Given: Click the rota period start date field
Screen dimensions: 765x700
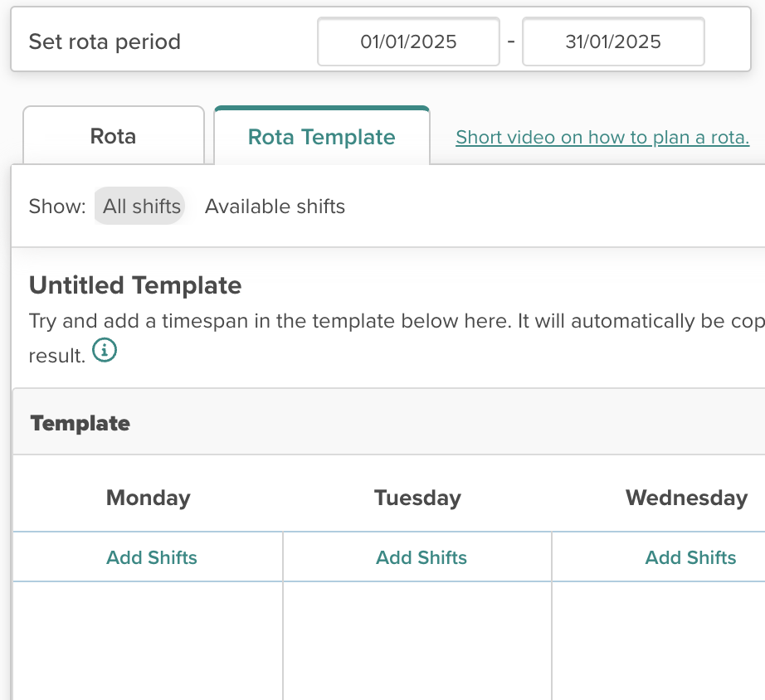Looking at the screenshot, I should pos(408,41).
